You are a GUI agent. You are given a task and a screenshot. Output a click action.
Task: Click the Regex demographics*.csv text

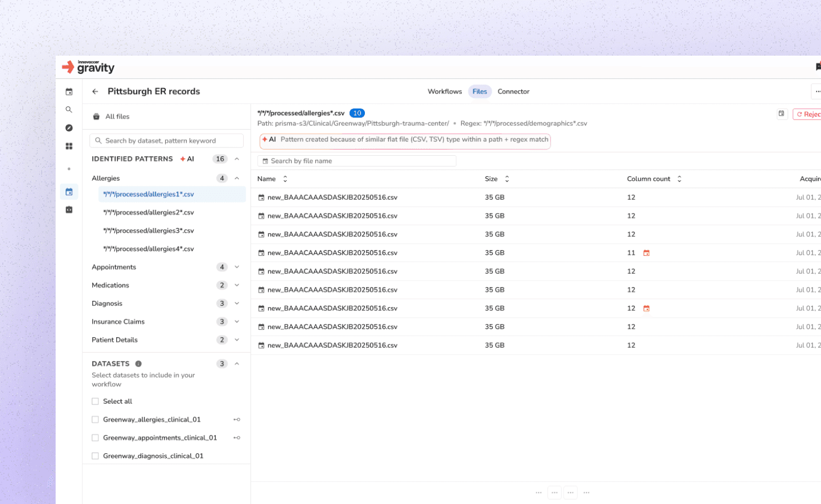(524, 123)
